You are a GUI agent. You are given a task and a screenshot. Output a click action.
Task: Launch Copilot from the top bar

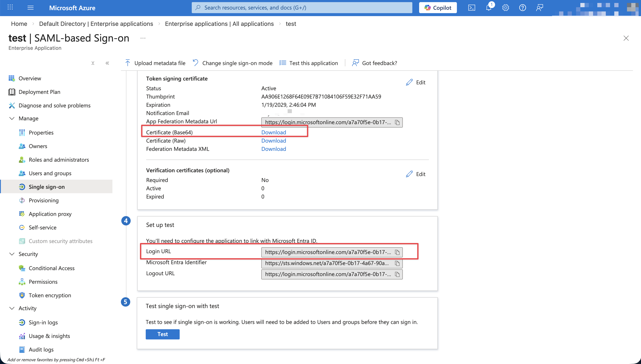(x=438, y=7)
